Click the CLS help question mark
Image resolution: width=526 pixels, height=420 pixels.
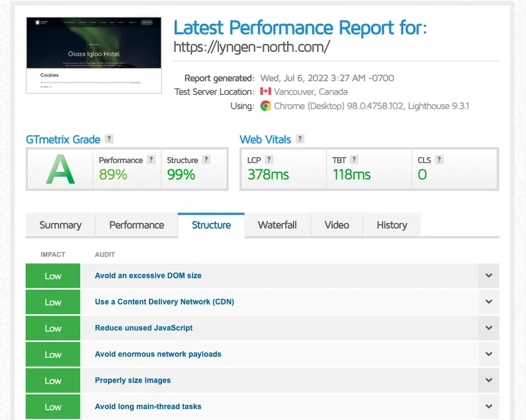(439, 160)
